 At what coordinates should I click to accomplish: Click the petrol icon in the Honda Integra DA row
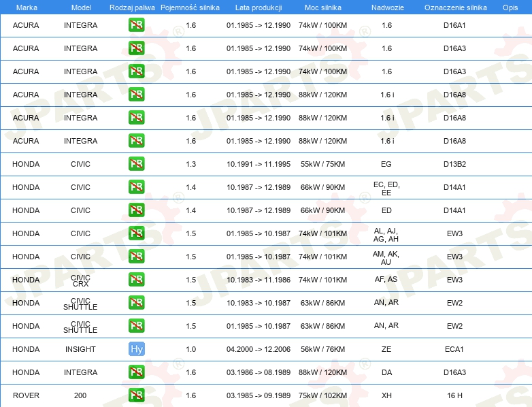136,372
